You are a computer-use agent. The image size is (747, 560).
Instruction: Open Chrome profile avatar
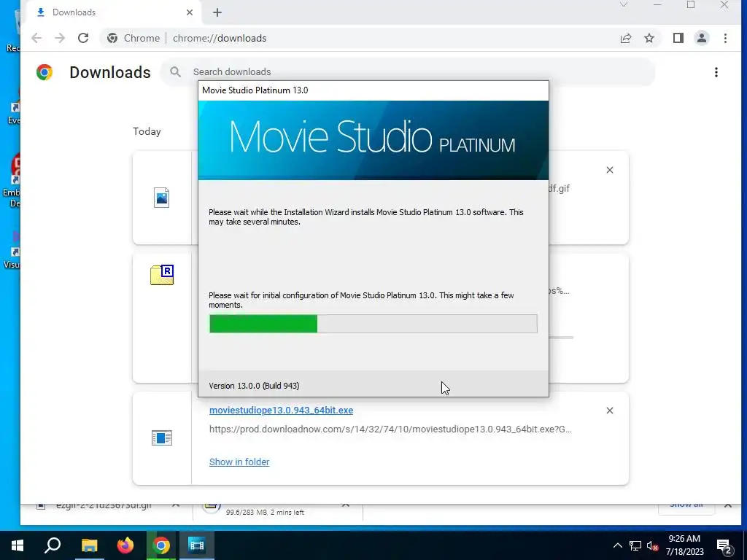point(702,38)
